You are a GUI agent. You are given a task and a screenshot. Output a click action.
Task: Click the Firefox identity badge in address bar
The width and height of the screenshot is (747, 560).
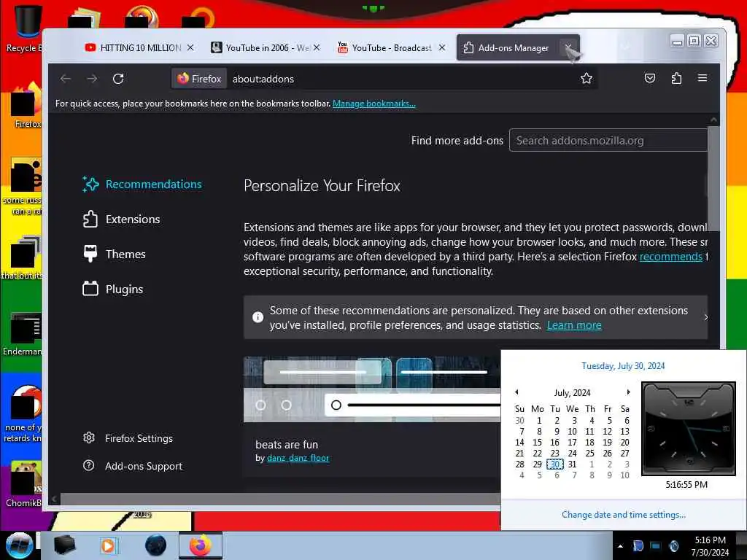click(199, 79)
